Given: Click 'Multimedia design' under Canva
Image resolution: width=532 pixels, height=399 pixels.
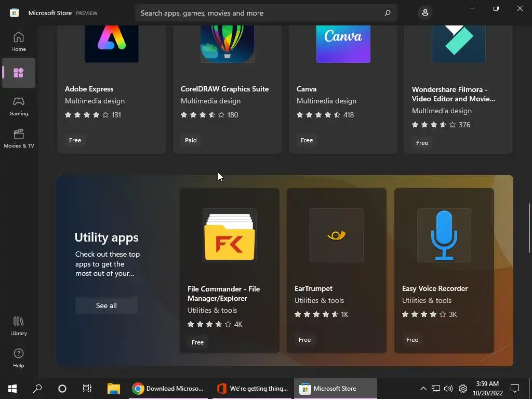Looking at the screenshot, I should pyautogui.click(x=326, y=101).
